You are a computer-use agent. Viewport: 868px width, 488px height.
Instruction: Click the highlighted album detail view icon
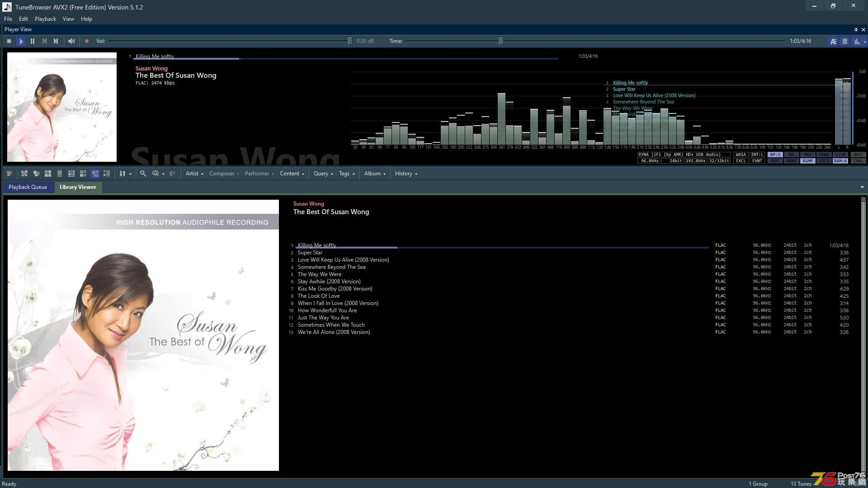(95, 174)
